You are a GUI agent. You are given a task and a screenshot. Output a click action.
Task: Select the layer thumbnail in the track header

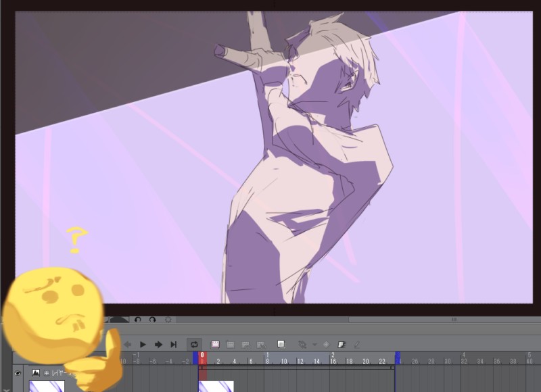tap(47, 386)
